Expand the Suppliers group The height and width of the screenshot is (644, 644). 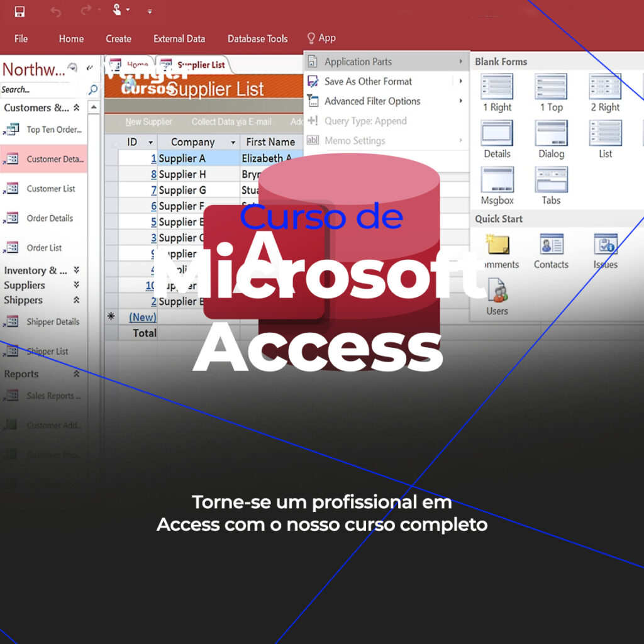[x=76, y=285]
